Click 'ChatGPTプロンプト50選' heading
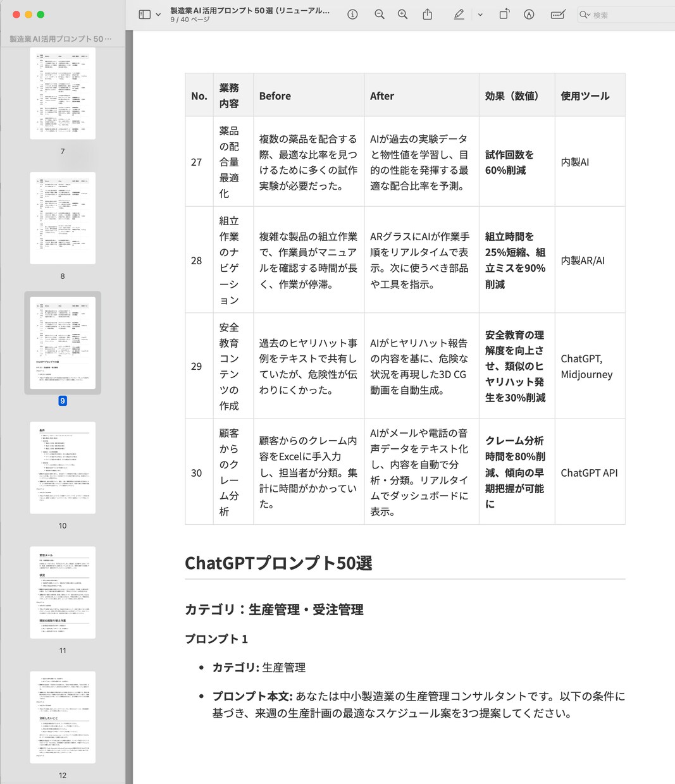Viewport: 675px width, 784px height. [x=278, y=563]
